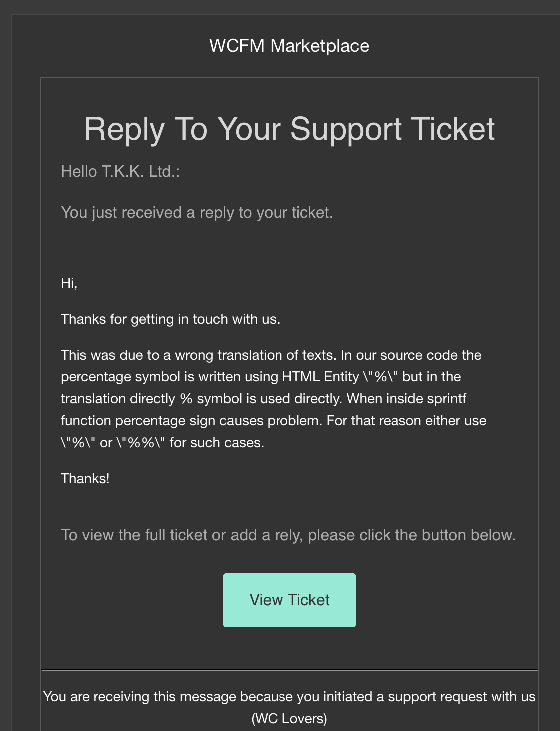Select the words 'HTML Entity' in the reply
The width and height of the screenshot is (560, 731).
coord(320,377)
